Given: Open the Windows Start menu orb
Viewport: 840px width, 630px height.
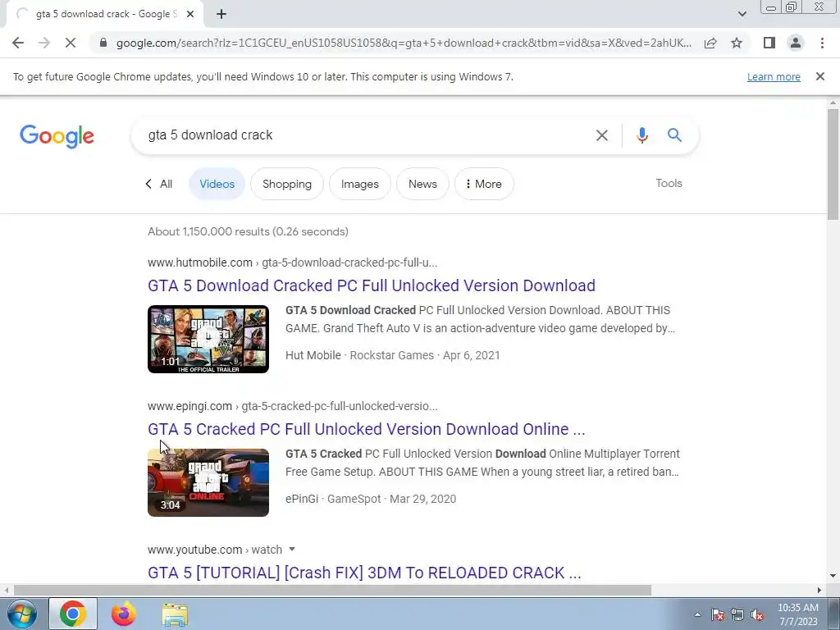Looking at the screenshot, I should [22, 614].
